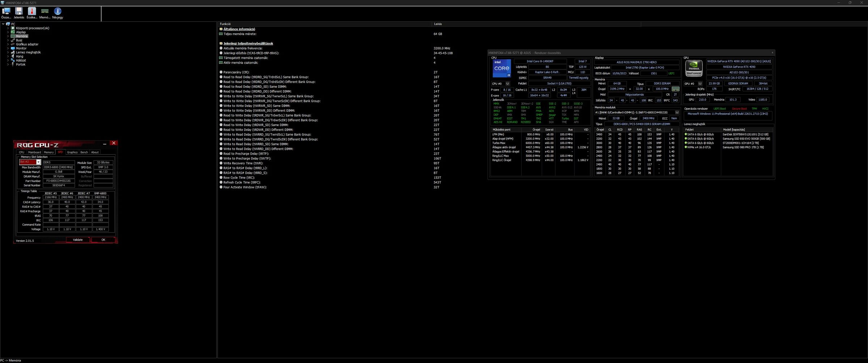Click the 3400 XMP row in the memory timings table
This screenshot has height=363, width=868.
tap(637, 134)
